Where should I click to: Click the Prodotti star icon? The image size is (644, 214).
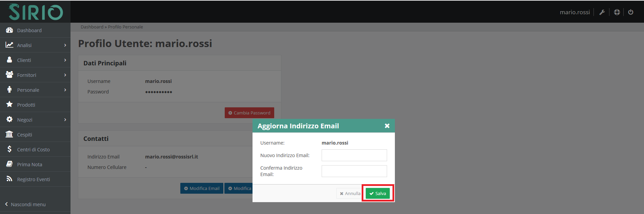point(9,104)
